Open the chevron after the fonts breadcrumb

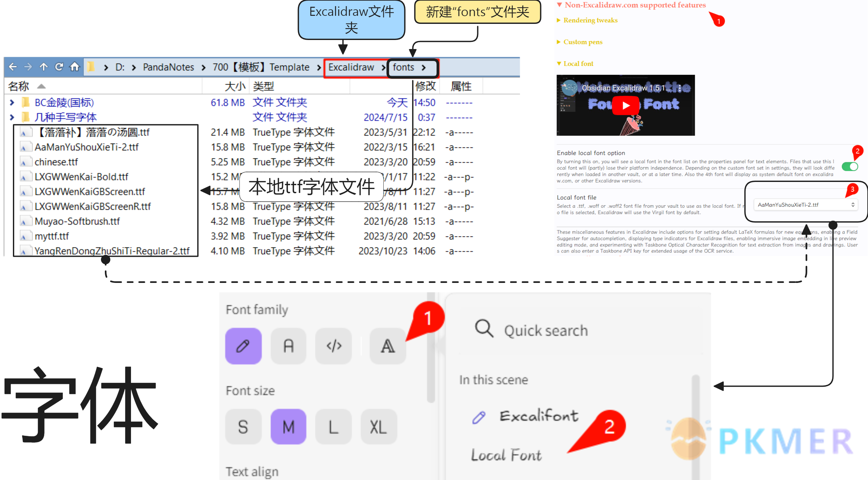coord(424,67)
